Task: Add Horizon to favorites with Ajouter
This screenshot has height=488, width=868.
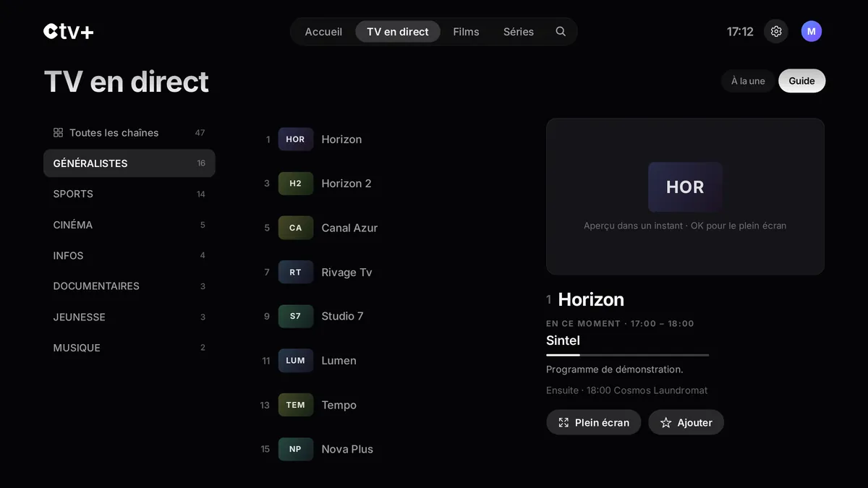Action: coord(686,423)
